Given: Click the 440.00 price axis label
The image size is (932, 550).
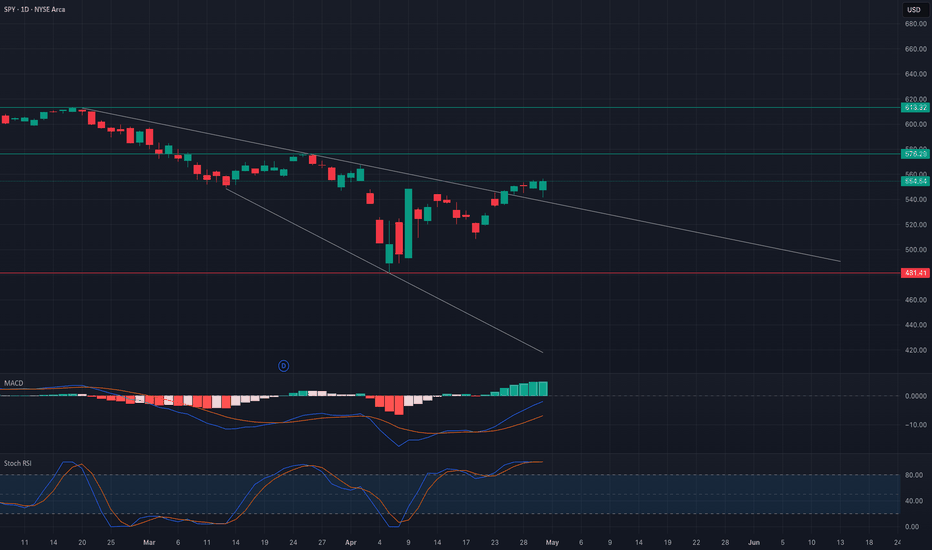Looking at the screenshot, I should pos(915,325).
